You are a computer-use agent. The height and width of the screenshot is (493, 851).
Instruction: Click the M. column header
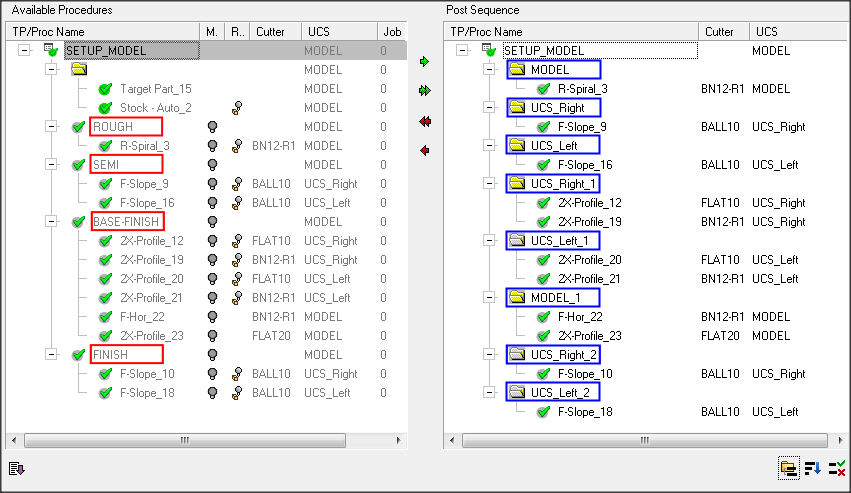(212, 32)
